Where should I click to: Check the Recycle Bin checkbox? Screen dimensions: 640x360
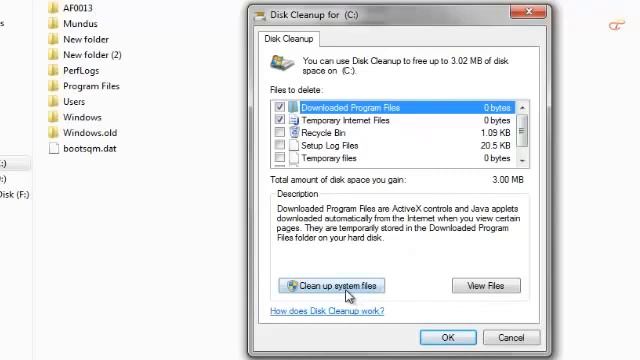click(280, 132)
